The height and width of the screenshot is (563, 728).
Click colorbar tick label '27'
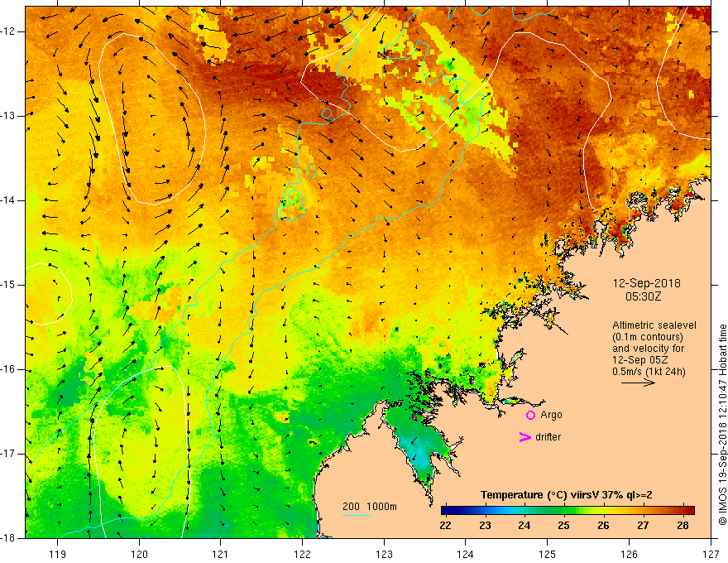pos(643,526)
